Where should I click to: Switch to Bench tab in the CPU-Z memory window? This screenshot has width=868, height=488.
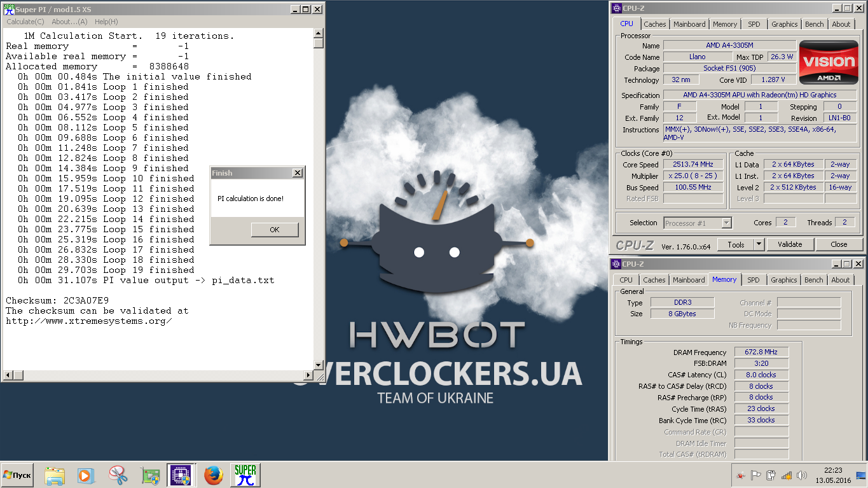tap(814, 280)
